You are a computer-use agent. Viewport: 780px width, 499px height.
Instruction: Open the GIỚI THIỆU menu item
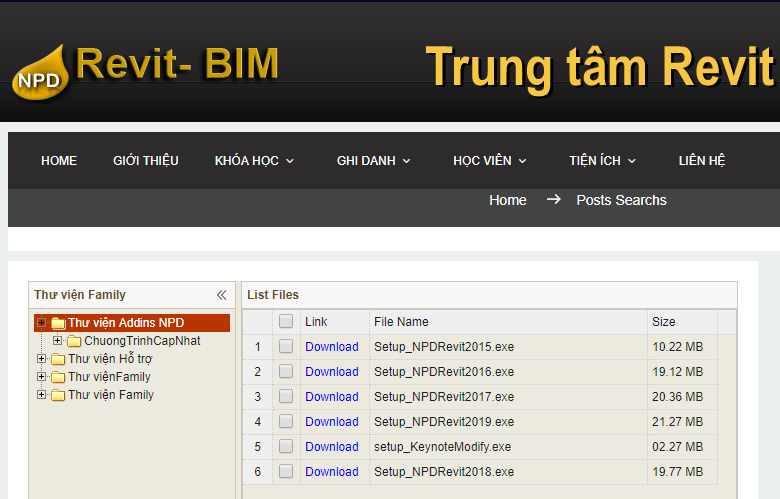tap(146, 161)
